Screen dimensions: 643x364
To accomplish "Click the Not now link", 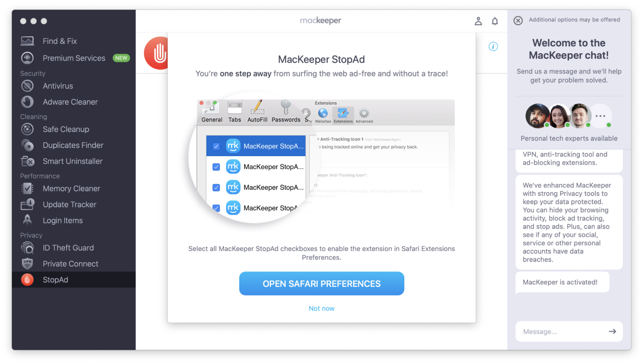I will click(x=322, y=308).
